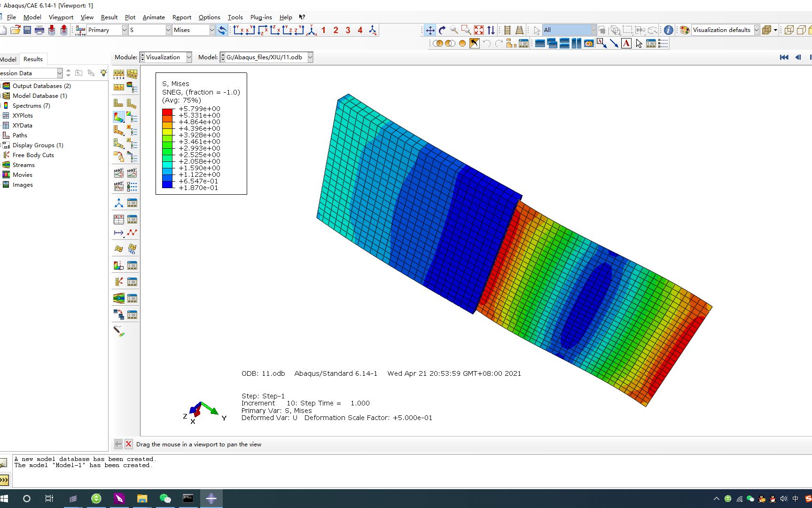Image resolution: width=812 pixels, height=508 pixels.
Task: Select the Box Zoom tool
Action: pyautogui.click(x=466, y=30)
